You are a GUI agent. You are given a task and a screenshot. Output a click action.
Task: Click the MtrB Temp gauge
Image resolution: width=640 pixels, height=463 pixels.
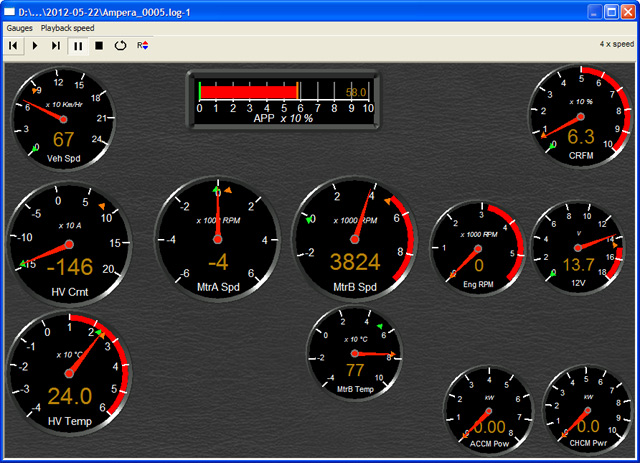[354, 354]
